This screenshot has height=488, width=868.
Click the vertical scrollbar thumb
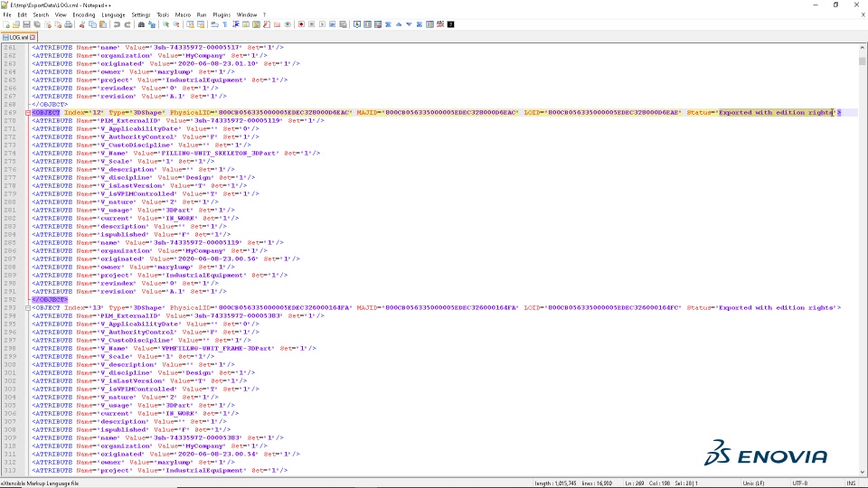(x=863, y=60)
